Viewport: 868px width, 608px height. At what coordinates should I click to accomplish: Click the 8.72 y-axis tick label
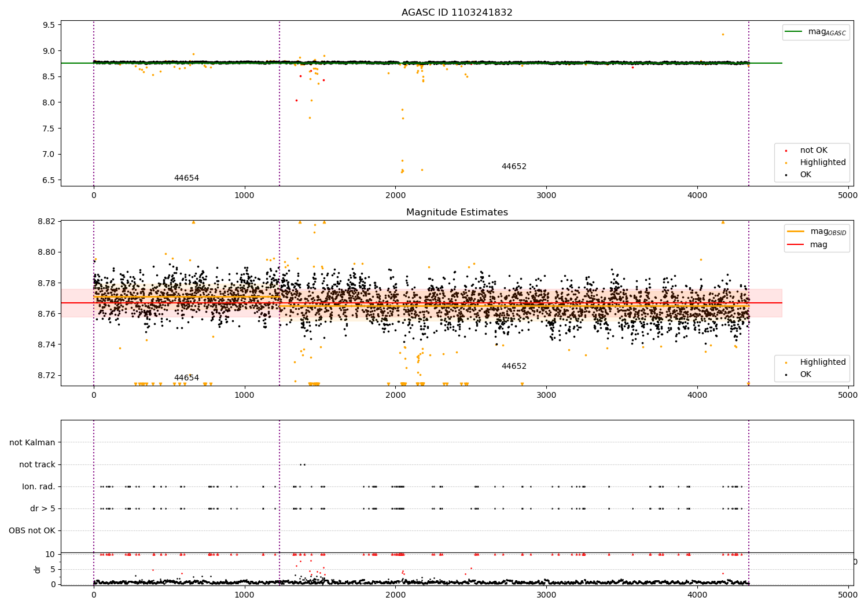point(46,375)
